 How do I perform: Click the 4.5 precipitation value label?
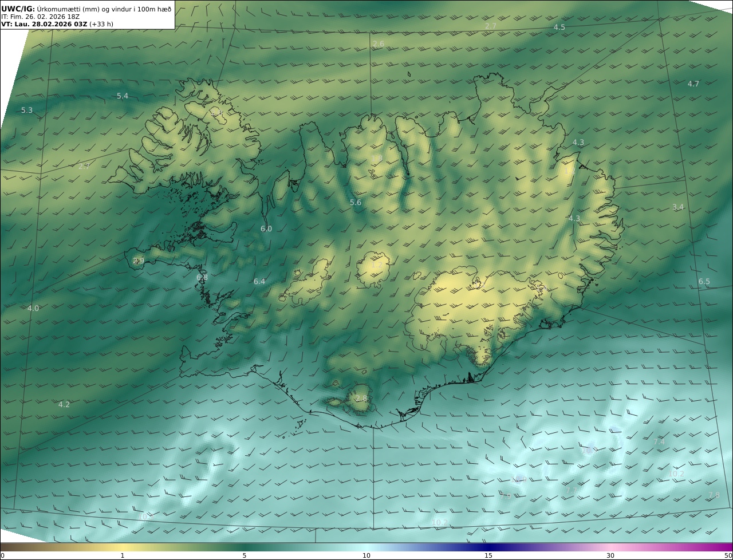[559, 27]
